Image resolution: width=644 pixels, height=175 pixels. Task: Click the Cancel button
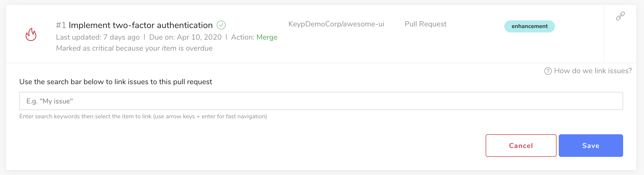(521, 146)
